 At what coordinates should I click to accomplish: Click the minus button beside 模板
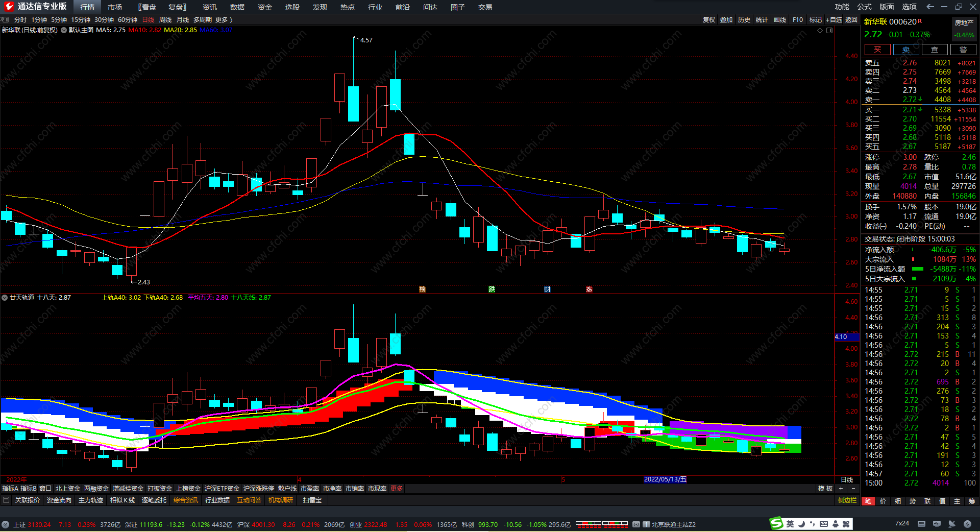tap(853, 489)
